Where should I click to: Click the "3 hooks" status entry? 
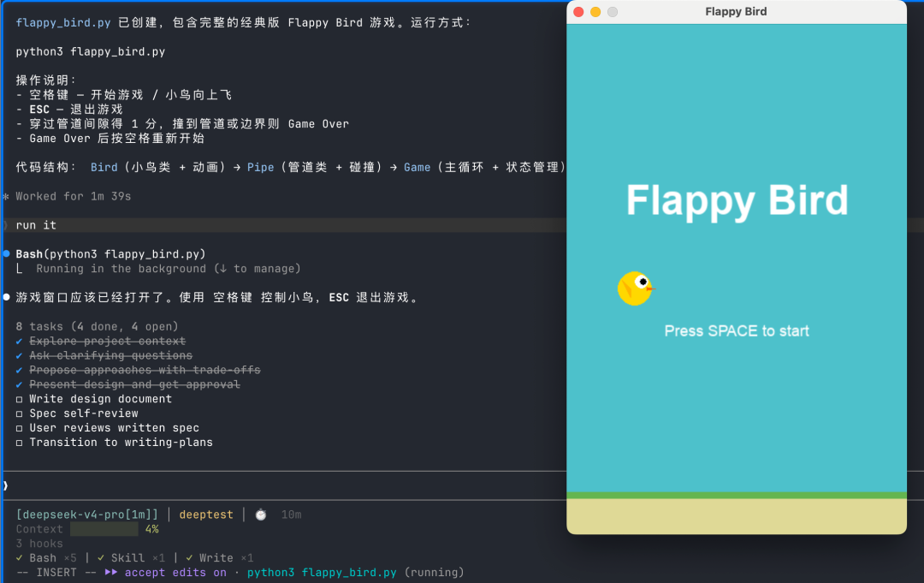coord(38,544)
